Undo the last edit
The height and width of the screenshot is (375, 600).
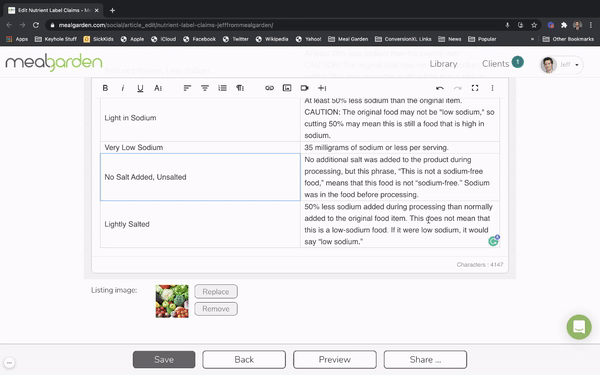[x=440, y=88]
